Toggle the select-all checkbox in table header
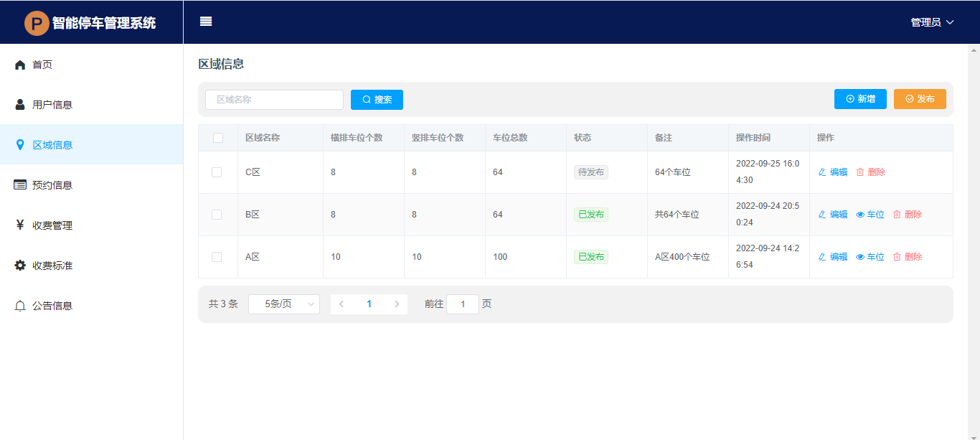 coord(218,138)
